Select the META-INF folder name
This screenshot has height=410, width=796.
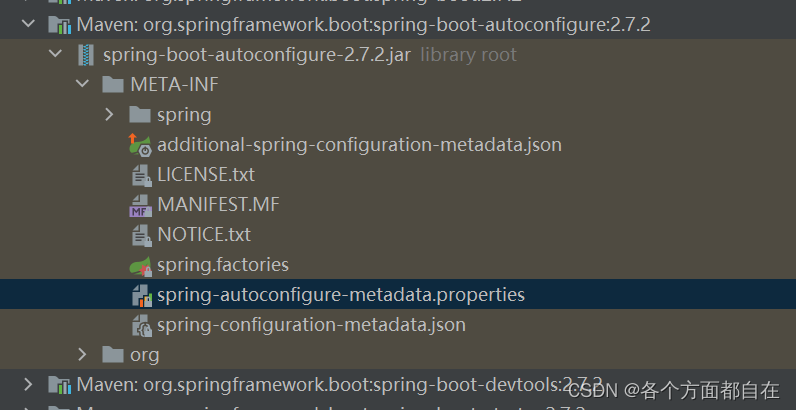[175, 84]
